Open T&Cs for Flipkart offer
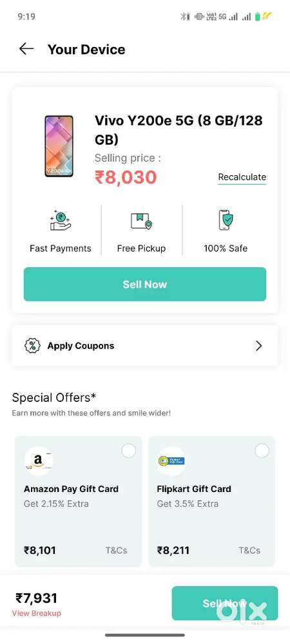 (x=249, y=551)
